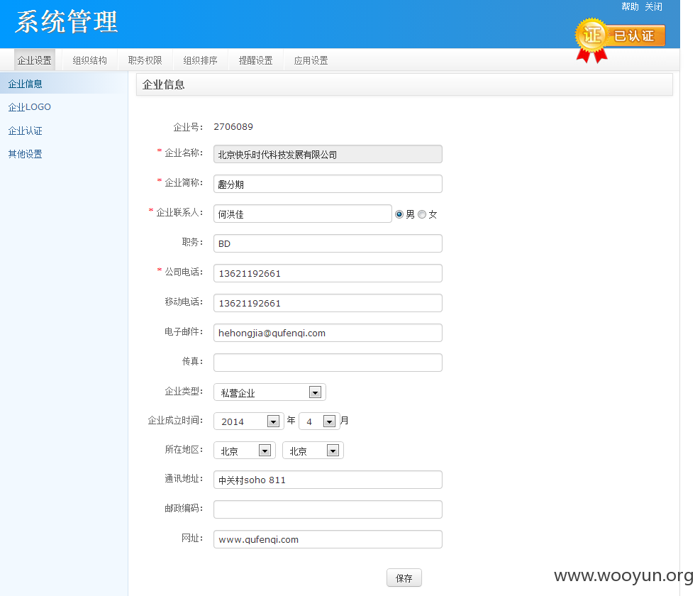Viewport: 700px width, 596px height.
Task: Click the 已认证 certification badge
Action: pos(620,40)
